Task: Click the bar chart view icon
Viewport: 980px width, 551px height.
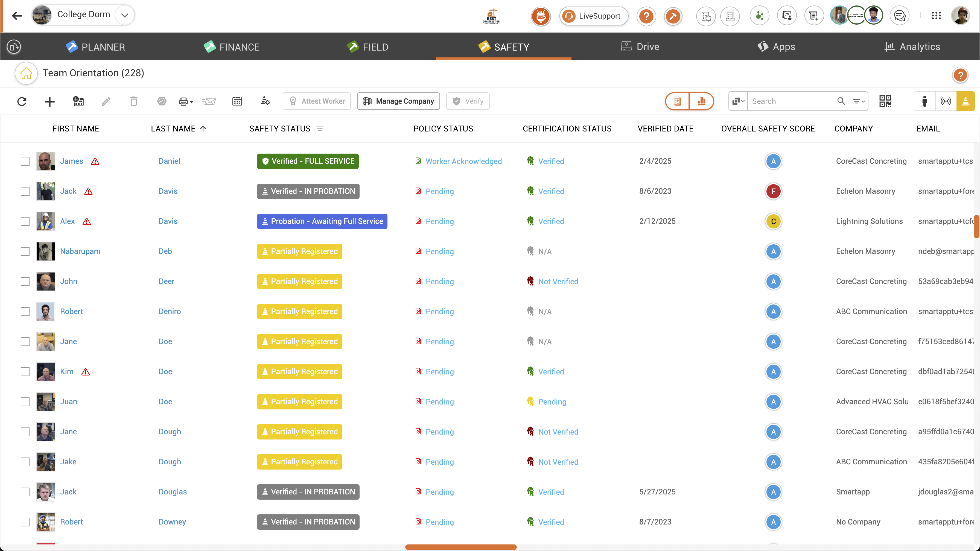Action: click(702, 101)
